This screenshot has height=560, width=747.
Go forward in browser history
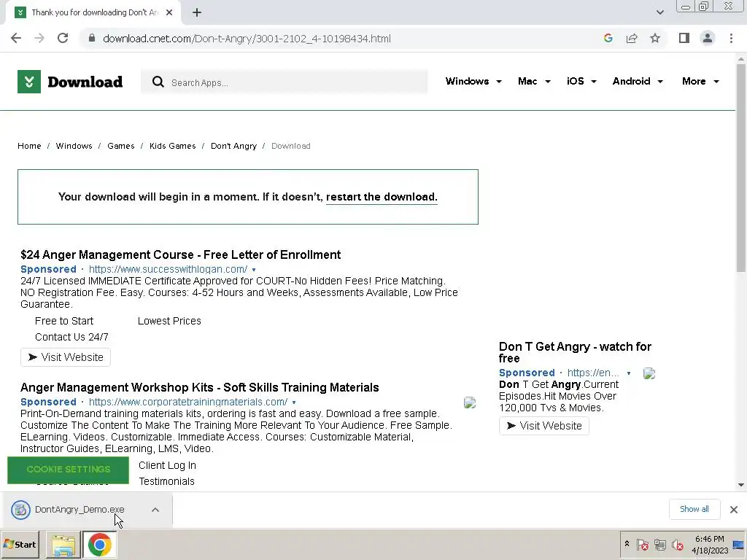(39, 38)
